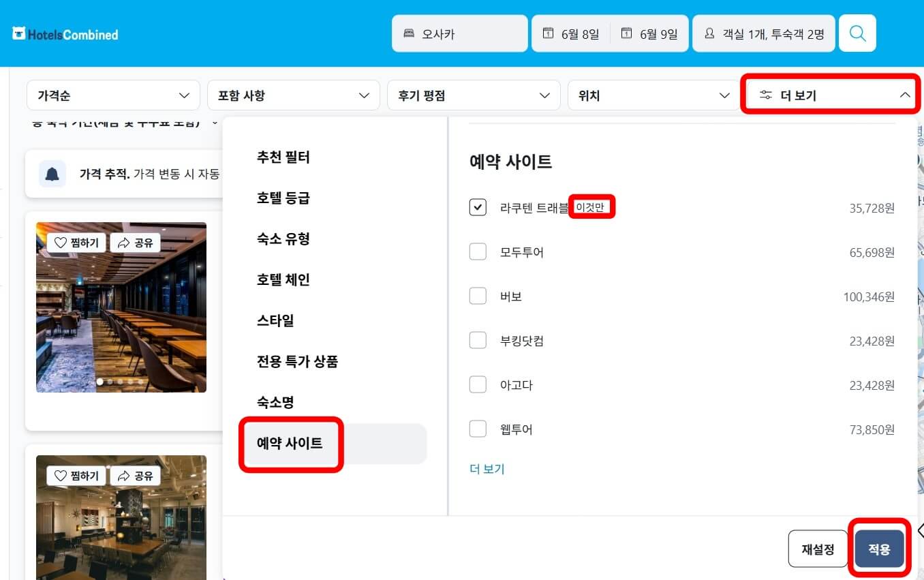Check the 부킹닷컴 checkbox
This screenshot has width=924, height=580.
(x=478, y=340)
